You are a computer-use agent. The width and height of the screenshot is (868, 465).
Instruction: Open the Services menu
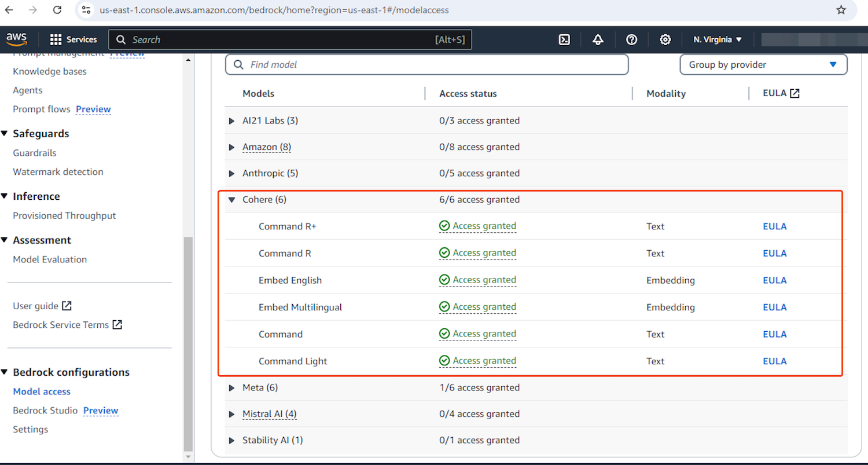(x=73, y=39)
